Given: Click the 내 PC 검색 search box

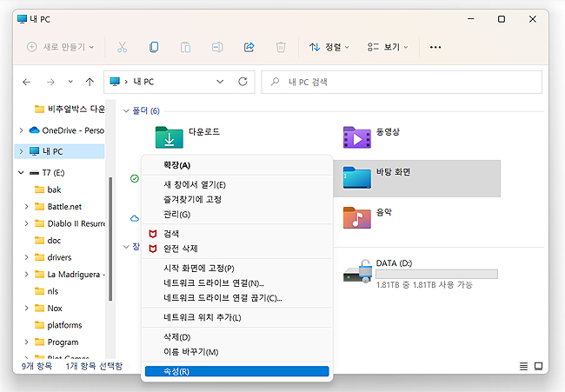Looking at the screenshot, I should click(402, 82).
